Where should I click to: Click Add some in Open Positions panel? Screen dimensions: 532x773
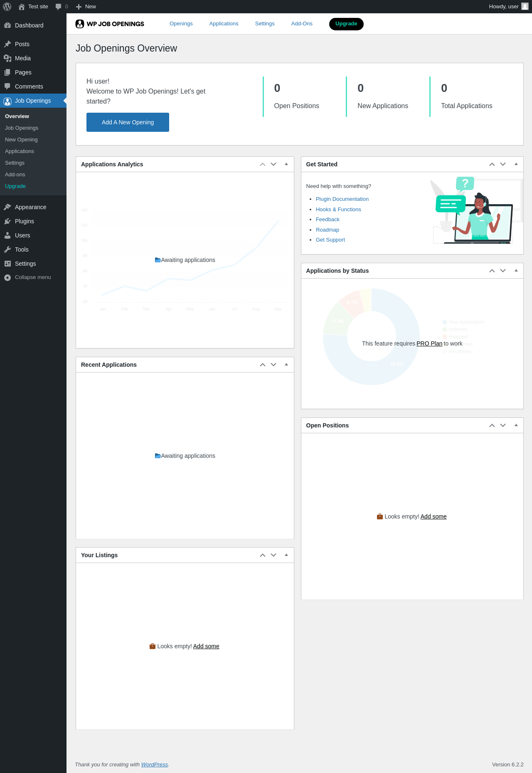click(433, 516)
